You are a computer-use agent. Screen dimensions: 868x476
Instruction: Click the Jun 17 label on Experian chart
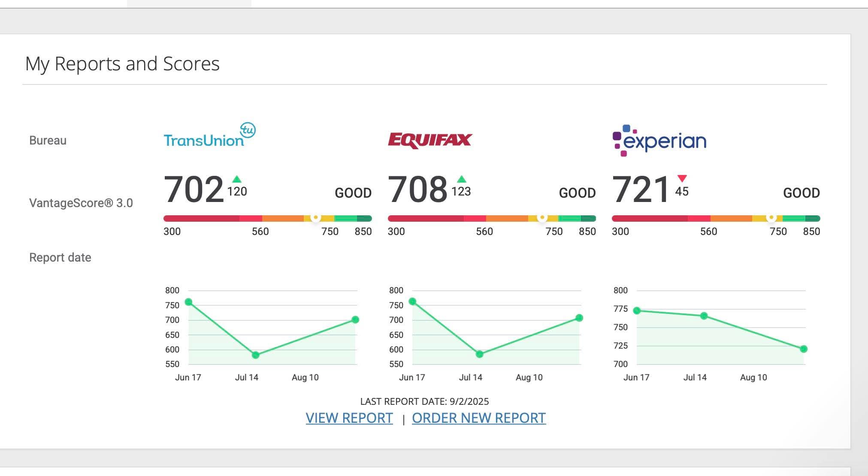point(636,377)
